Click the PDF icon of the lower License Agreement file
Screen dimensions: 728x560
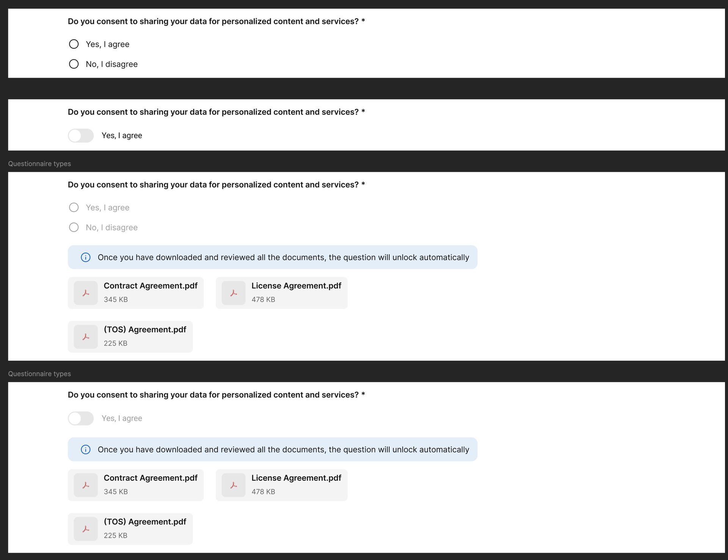(234, 485)
